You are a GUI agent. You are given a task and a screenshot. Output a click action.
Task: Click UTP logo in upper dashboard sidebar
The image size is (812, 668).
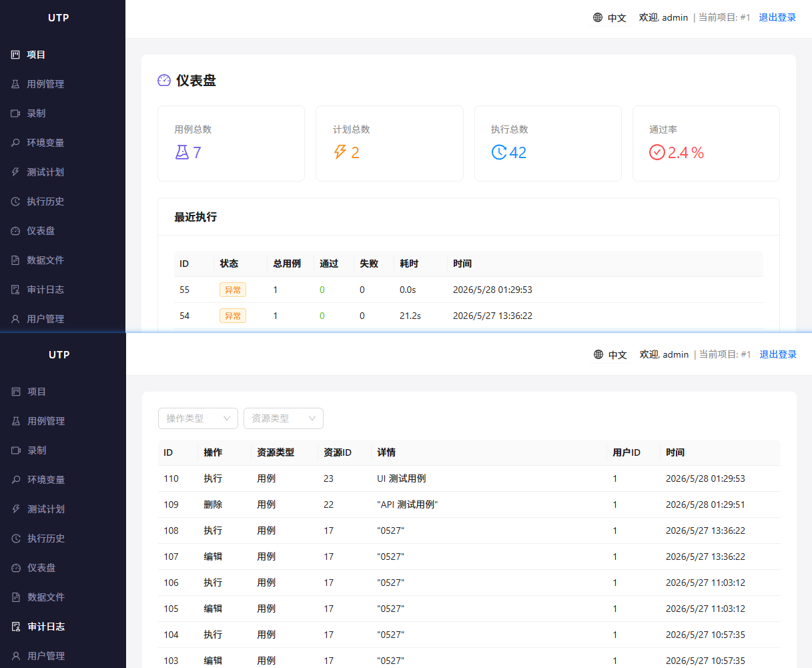coord(59,18)
